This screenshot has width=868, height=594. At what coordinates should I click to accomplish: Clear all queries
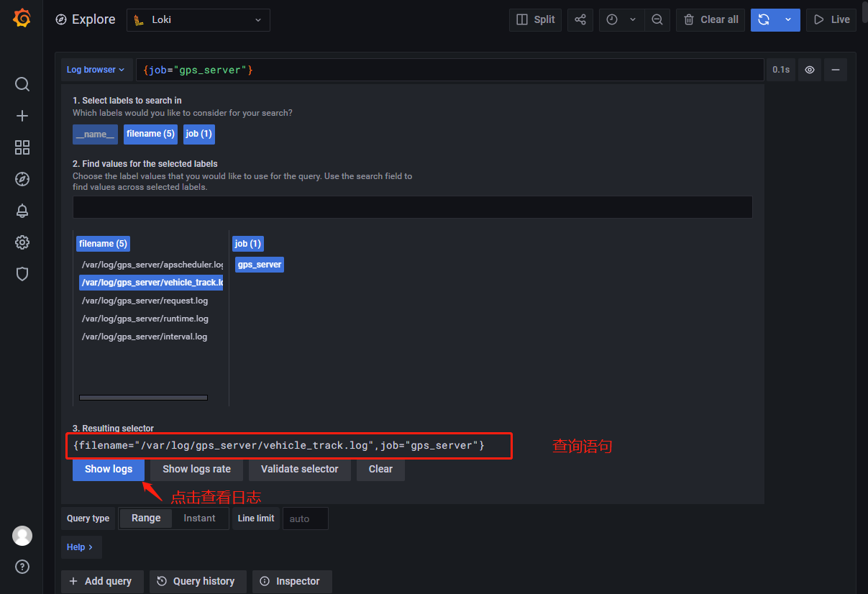tap(711, 19)
